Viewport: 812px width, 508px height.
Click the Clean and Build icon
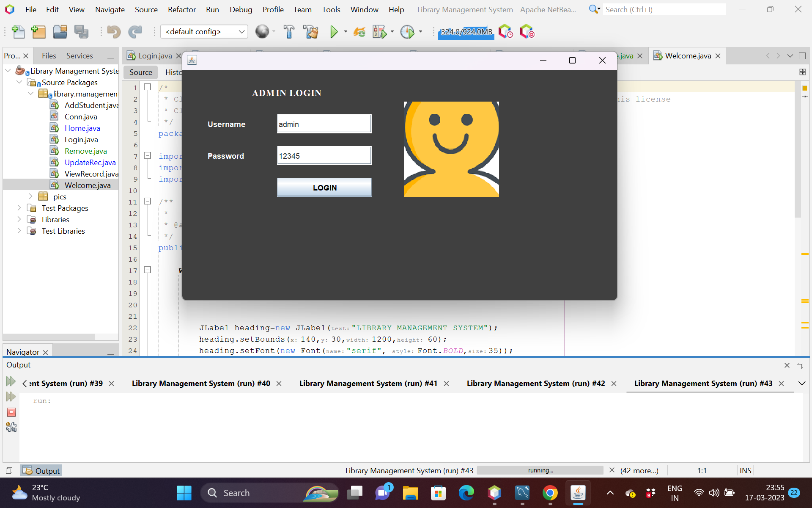(x=311, y=32)
